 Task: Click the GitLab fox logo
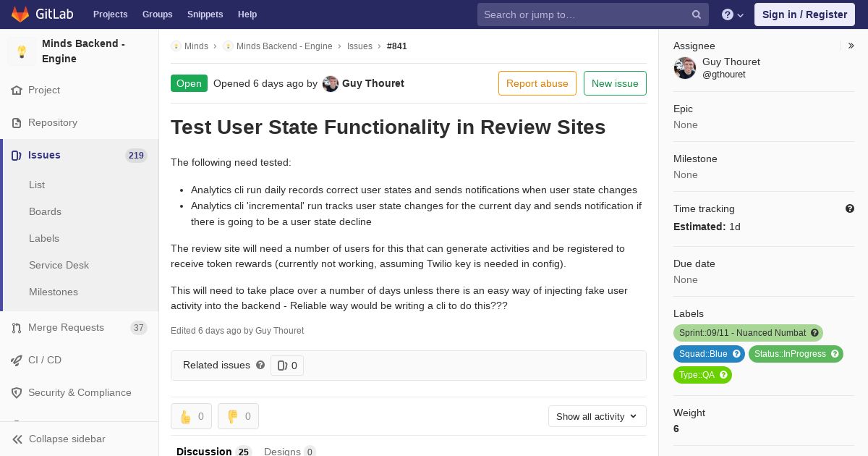[20, 14]
